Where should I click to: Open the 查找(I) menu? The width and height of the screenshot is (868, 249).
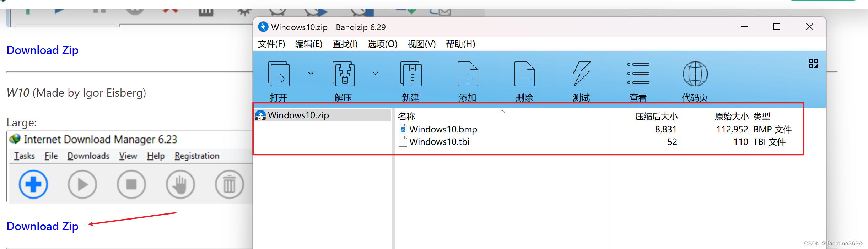pyautogui.click(x=345, y=44)
